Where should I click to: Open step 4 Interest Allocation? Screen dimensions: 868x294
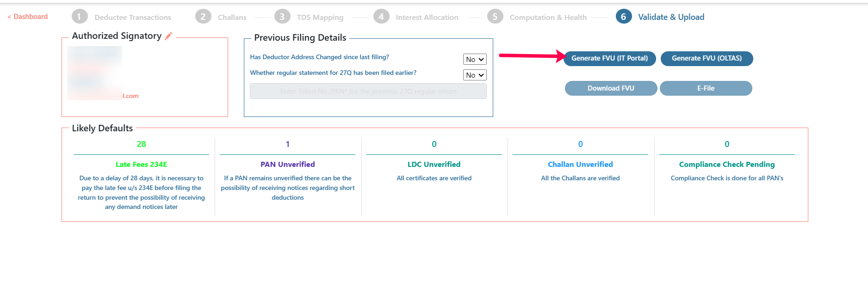(416, 17)
